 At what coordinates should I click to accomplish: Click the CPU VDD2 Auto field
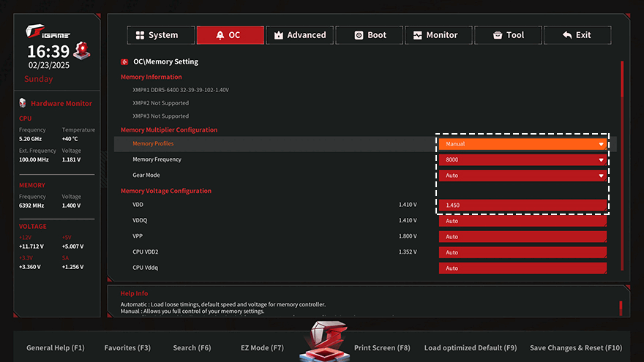[x=523, y=252]
